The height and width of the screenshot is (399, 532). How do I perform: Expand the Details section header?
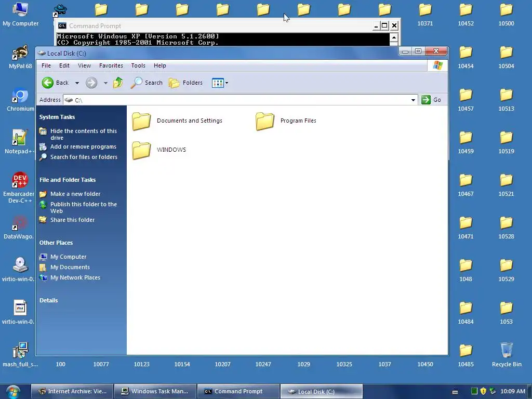point(48,300)
